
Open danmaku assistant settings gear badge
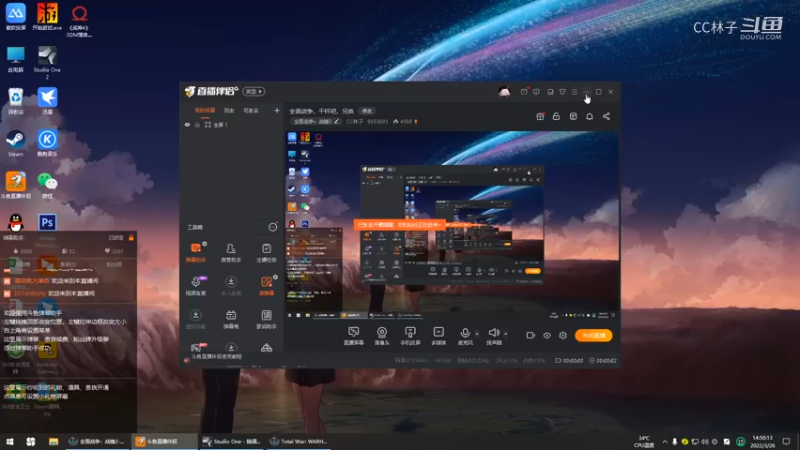click(205, 244)
